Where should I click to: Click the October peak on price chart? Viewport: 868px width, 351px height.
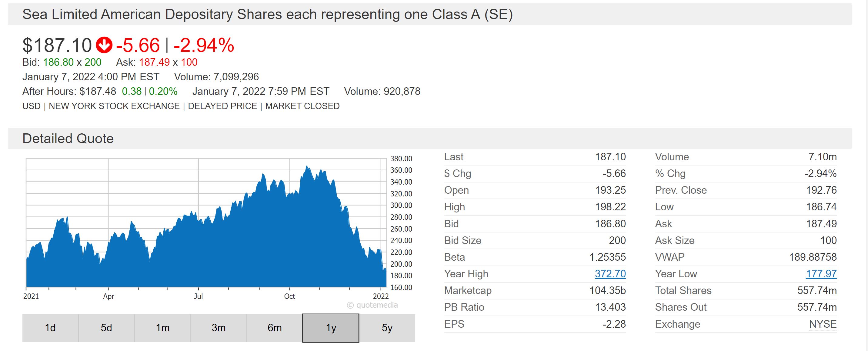point(307,167)
